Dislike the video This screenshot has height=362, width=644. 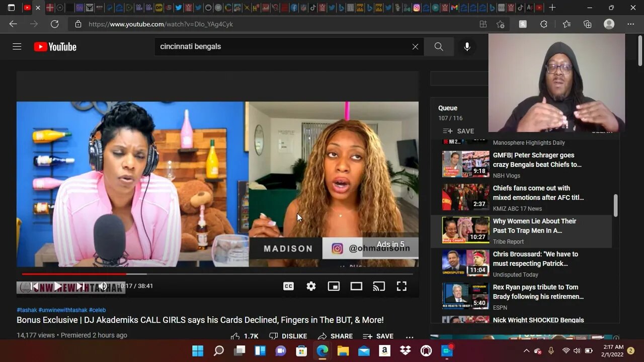(x=288, y=336)
